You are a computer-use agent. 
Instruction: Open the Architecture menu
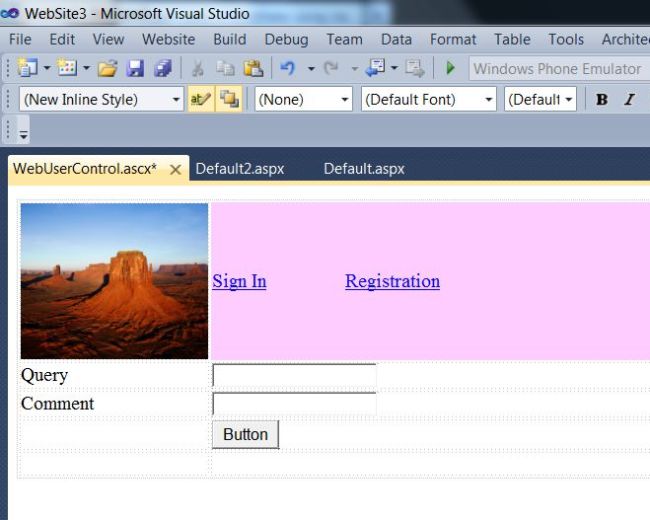pyautogui.click(x=625, y=39)
